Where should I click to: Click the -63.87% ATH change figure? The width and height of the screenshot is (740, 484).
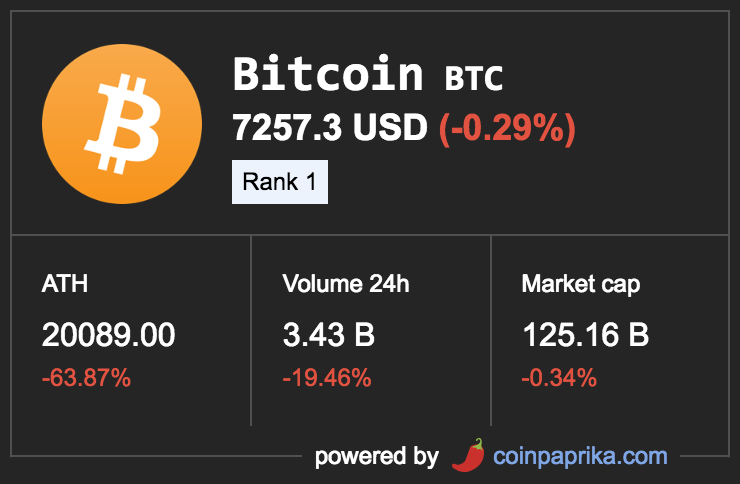coord(86,378)
